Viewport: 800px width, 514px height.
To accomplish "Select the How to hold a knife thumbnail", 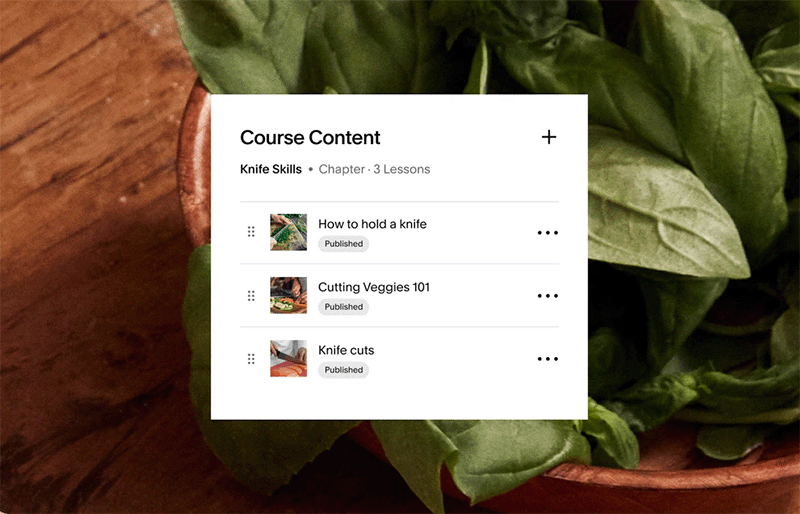I will [x=288, y=232].
